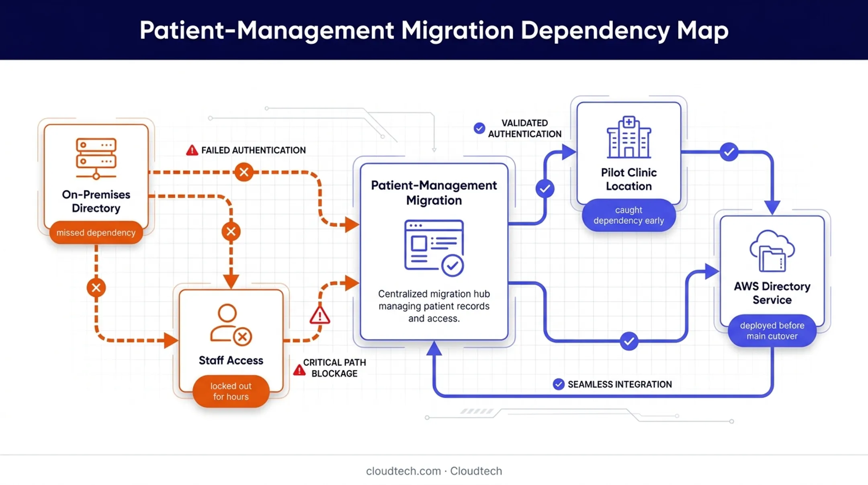This screenshot has height=485, width=868.
Task: Click the migration hub browser window icon
Action: coord(434,248)
